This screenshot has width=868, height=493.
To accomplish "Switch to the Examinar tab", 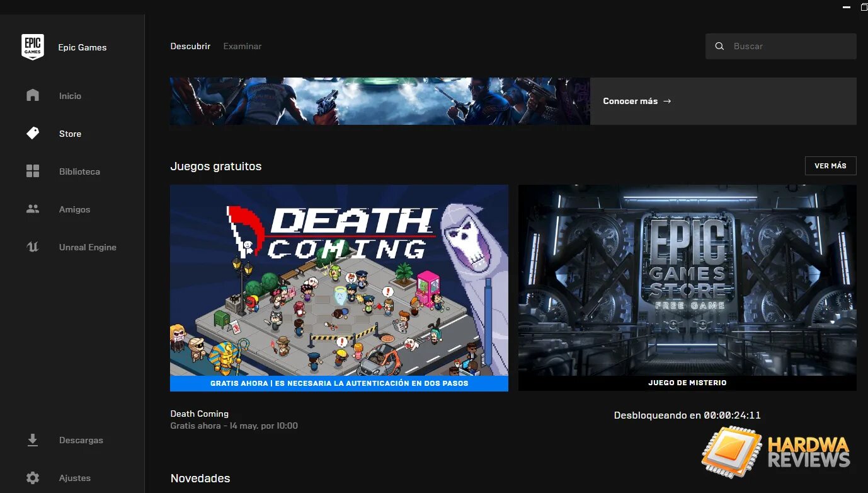I will pyautogui.click(x=243, y=46).
